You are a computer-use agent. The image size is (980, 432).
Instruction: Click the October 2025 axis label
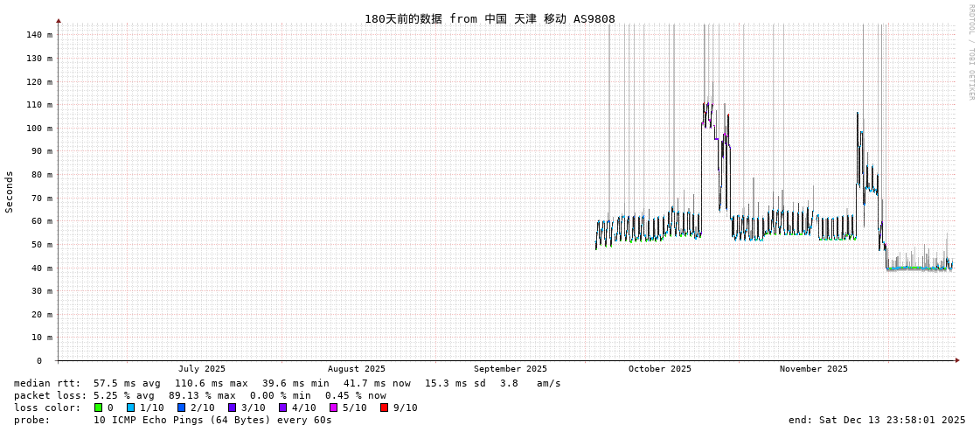coord(659,369)
